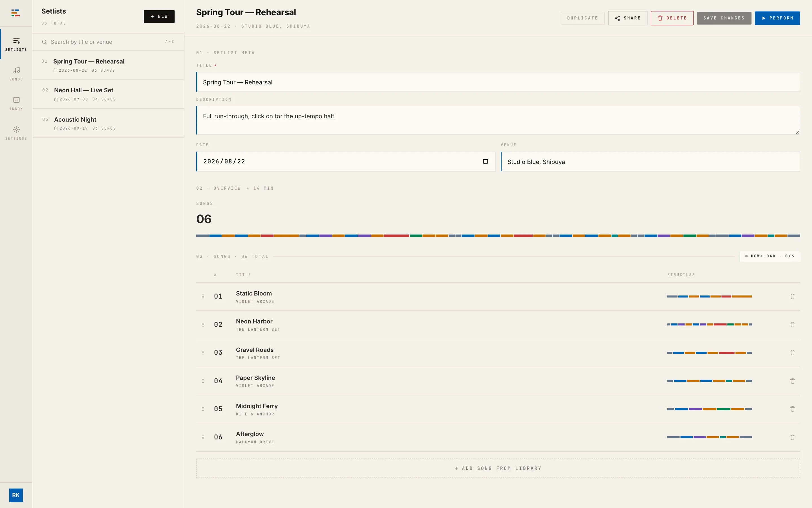The width and height of the screenshot is (812, 508).
Task: Open the Songs sidebar section
Action: coord(16,74)
